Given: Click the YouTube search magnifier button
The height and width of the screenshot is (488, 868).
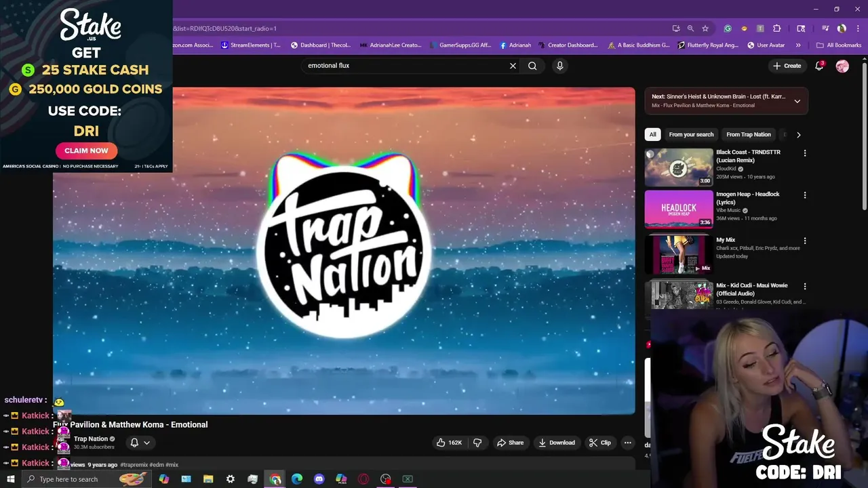Looking at the screenshot, I should (x=532, y=66).
